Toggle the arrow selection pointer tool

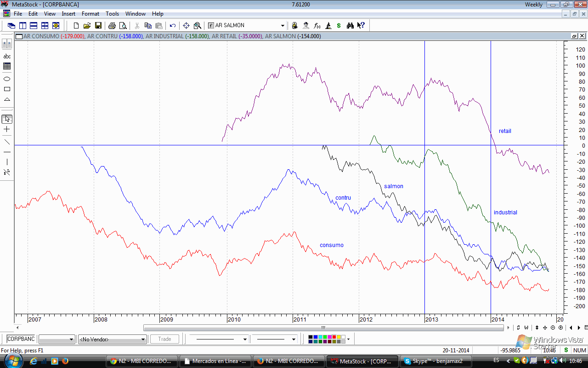(7, 119)
